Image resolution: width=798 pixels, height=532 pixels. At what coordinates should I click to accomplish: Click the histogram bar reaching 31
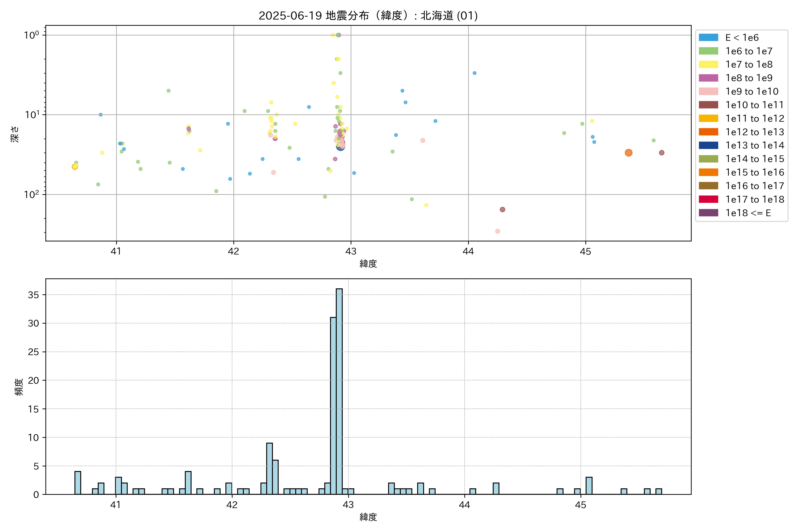(x=333, y=405)
